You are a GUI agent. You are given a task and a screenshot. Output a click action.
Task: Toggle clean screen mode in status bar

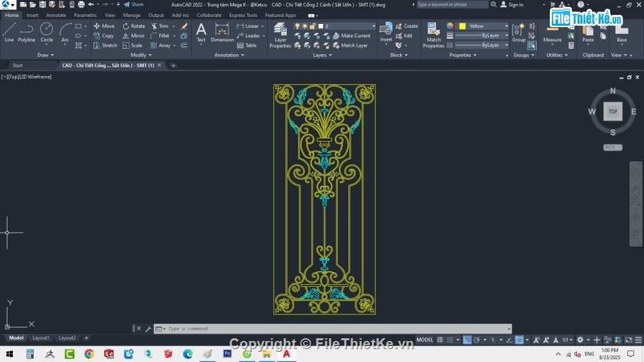pos(628,340)
